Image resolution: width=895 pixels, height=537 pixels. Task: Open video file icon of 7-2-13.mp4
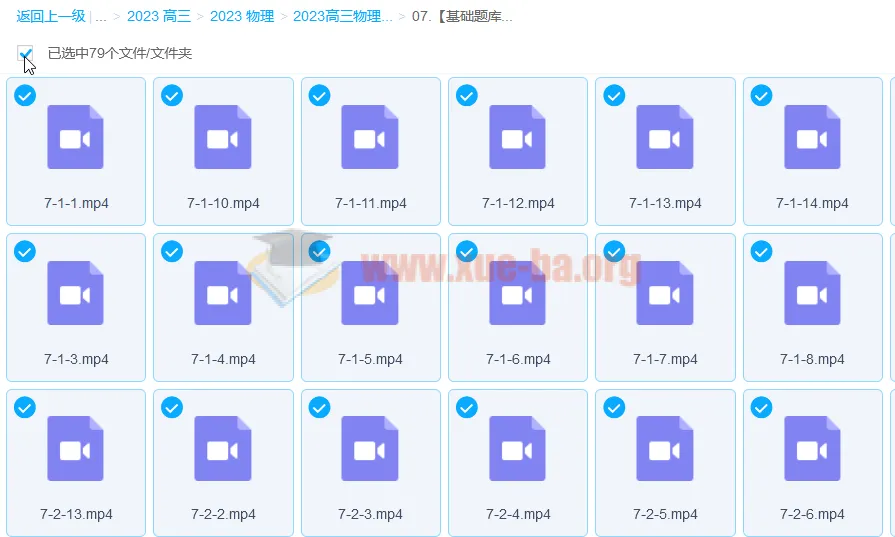(x=75, y=449)
